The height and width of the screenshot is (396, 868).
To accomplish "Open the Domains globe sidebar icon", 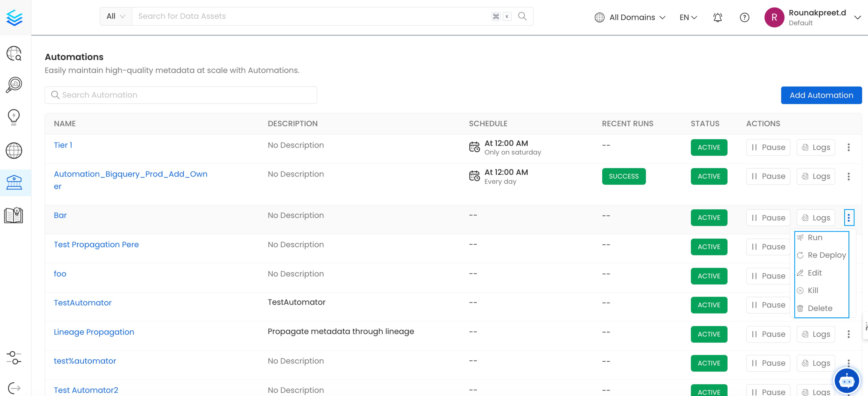I will click(x=14, y=151).
